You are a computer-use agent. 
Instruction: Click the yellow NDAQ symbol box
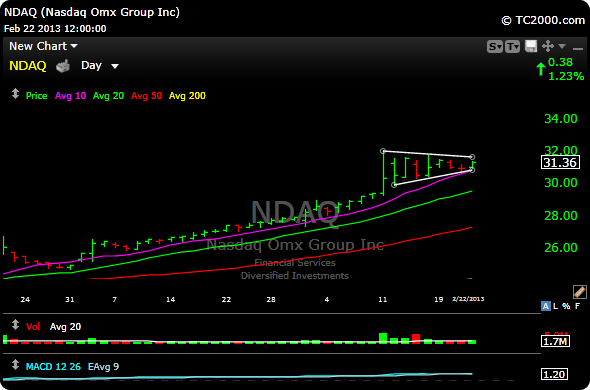[x=28, y=66]
